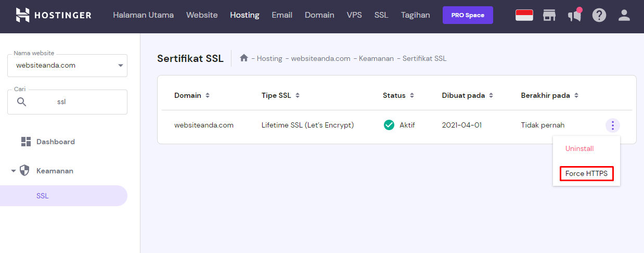This screenshot has width=644, height=253.
Task: Choose Uninstall from the context menu
Action: click(579, 148)
